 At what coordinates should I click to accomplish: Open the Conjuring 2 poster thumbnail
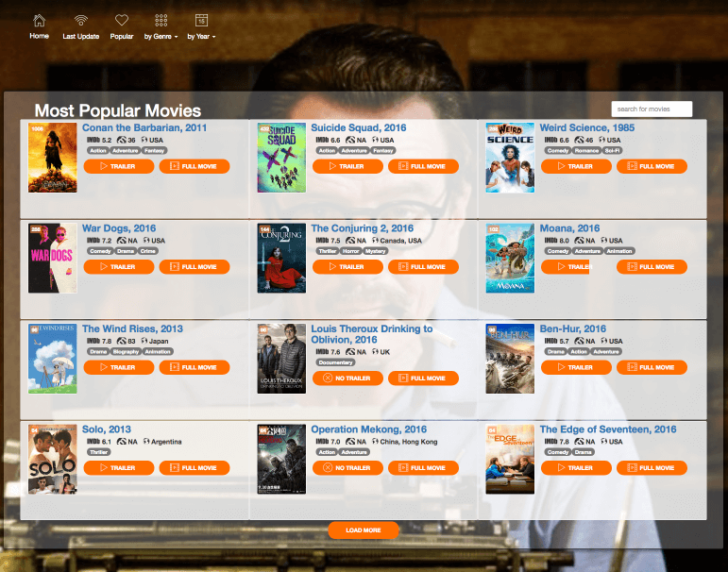tap(281, 258)
